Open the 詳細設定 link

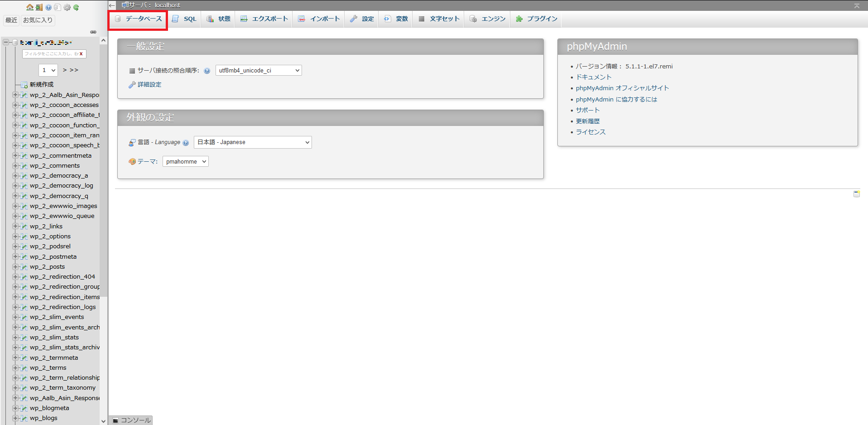point(149,85)
